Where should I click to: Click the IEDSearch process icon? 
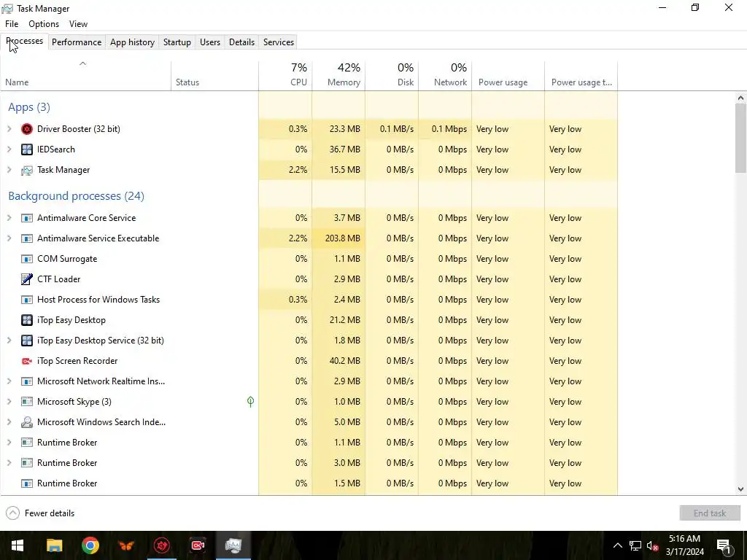pyautogui.click(x=27, y=149)
